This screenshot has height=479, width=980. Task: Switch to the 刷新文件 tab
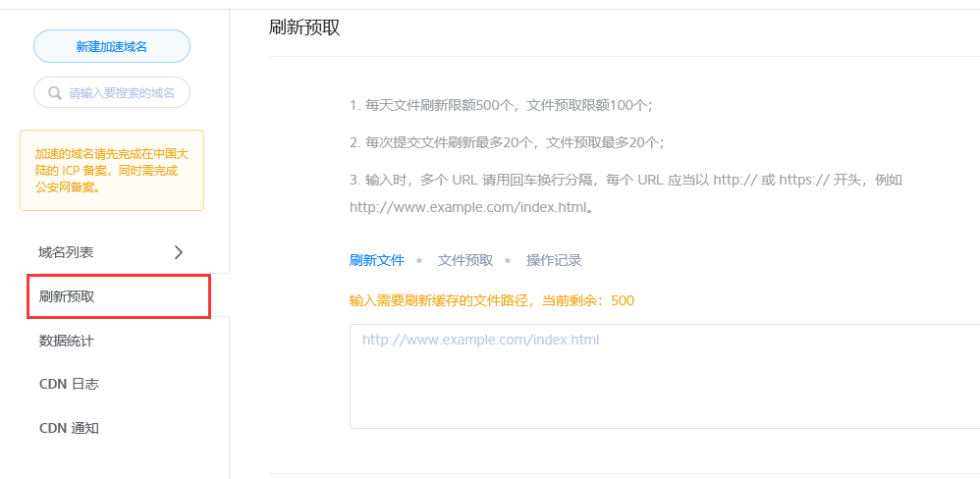coord(377,260)
